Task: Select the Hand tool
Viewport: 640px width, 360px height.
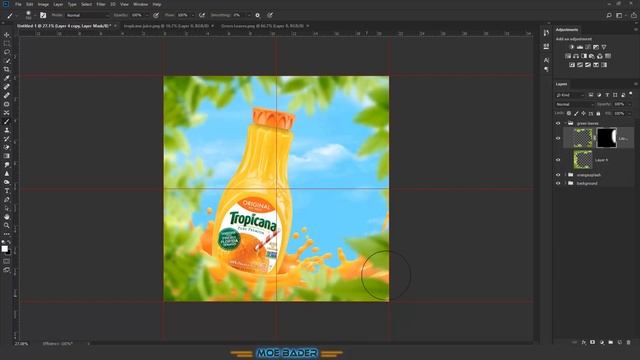Action: [x=7, y=217]
